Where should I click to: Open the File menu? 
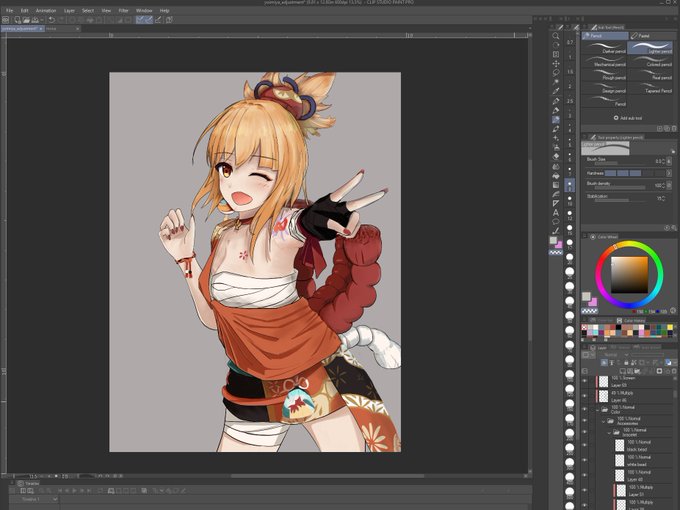pyautogui.click(x=9, y=10)
